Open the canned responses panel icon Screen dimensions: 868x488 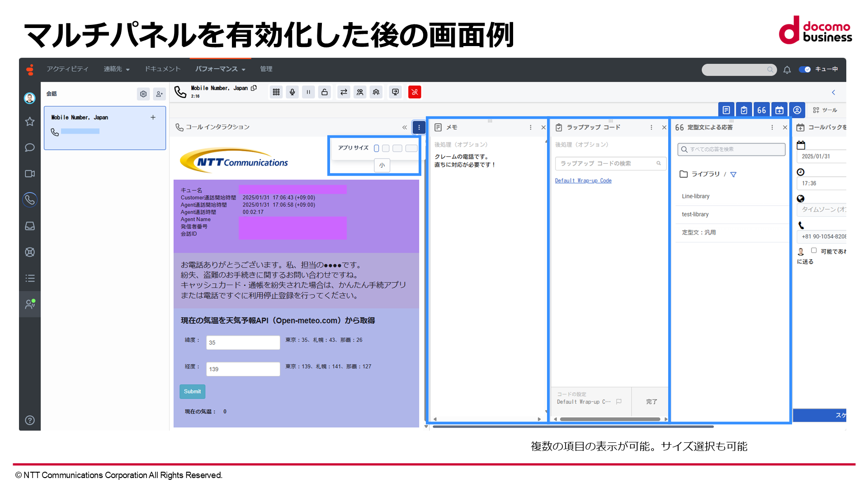[x=762, y=110]
